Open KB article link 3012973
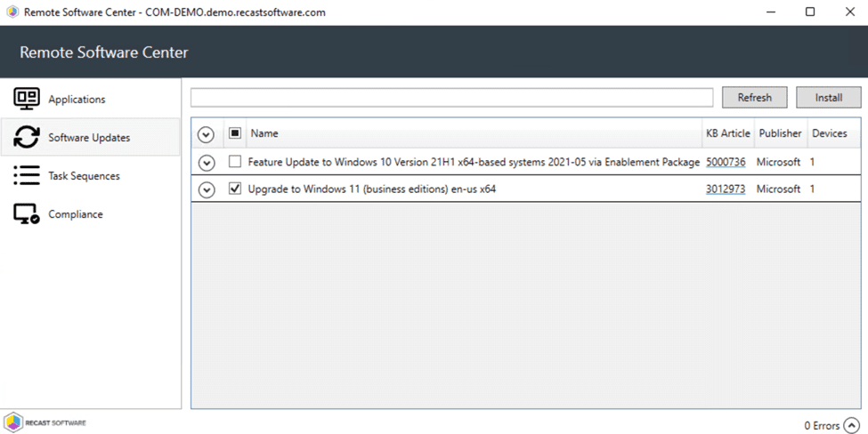The width and height of the screenshot is (868, 434). point(726,189)
